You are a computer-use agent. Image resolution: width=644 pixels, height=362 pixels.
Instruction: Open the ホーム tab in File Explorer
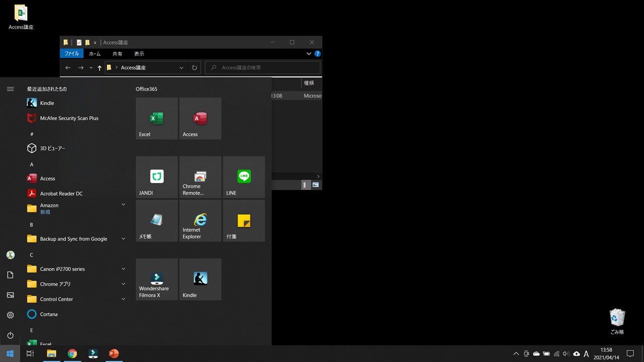(95, 54)
